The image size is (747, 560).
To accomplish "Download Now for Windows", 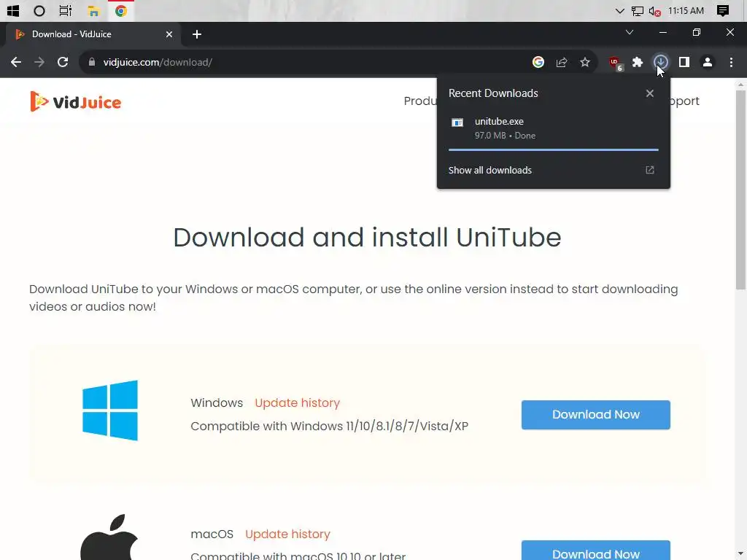I will (595, 415).
